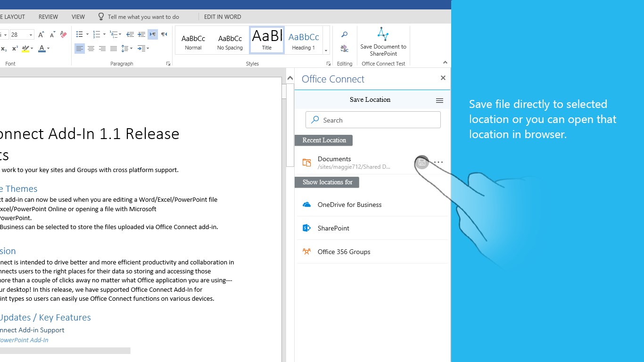Open numbering style dropdown arrow
This screenshot has width=644, height=362.
[x=104, y=34]
